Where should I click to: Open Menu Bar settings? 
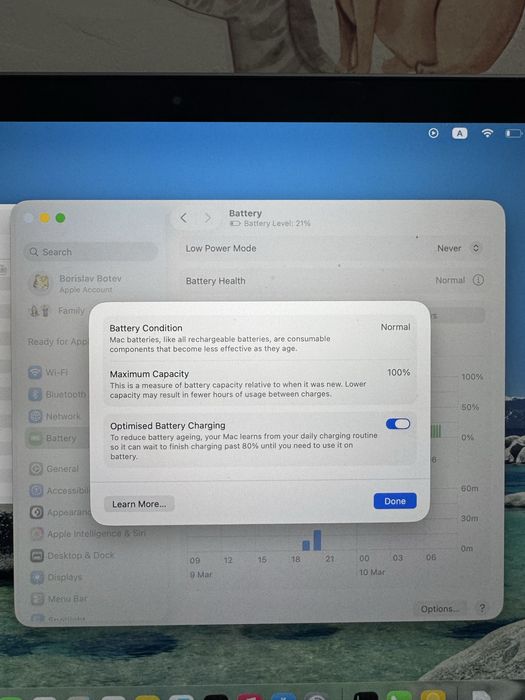(59, 599)
